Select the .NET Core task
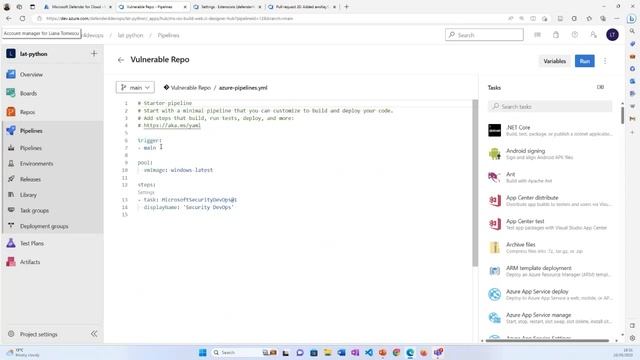 550,130
